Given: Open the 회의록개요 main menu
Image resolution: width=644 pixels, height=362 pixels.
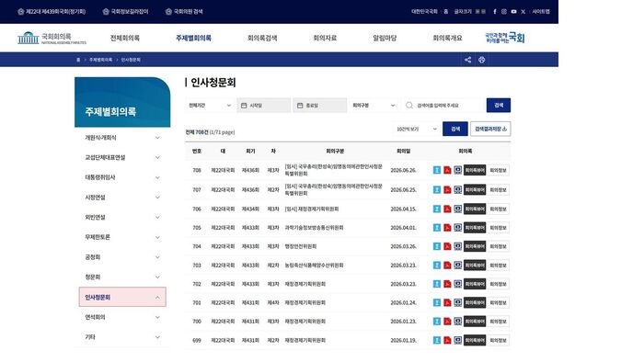Looking at the screenshot, I should (x=447, y=38).
